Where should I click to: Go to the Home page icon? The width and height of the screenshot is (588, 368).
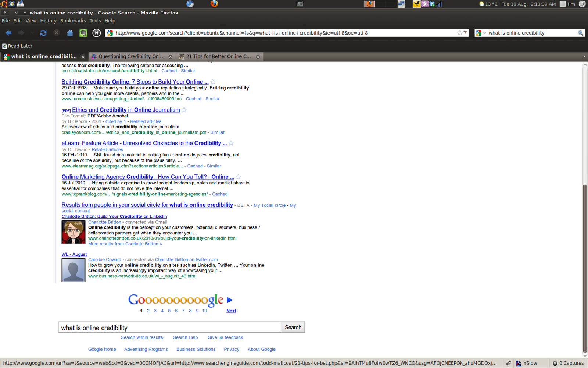click(x=70, y=33)
